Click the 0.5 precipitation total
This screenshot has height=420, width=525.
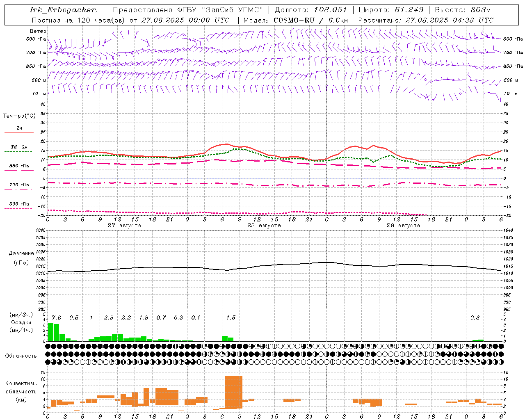74,318
